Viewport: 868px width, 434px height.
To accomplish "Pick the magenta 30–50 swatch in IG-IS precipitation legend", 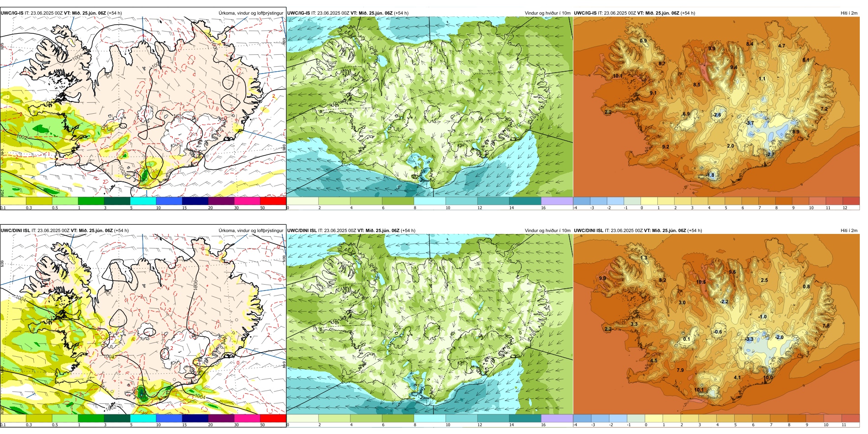I will point(247,201).
